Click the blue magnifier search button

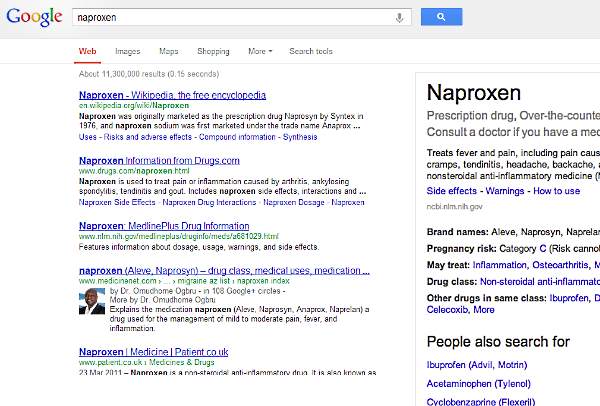pos(441,17)
